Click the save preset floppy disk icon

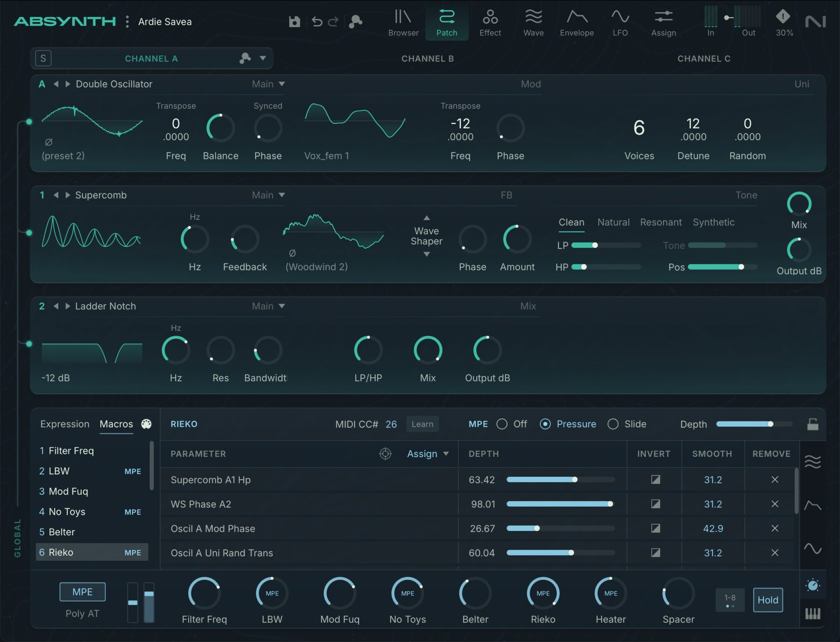[294, 21]
